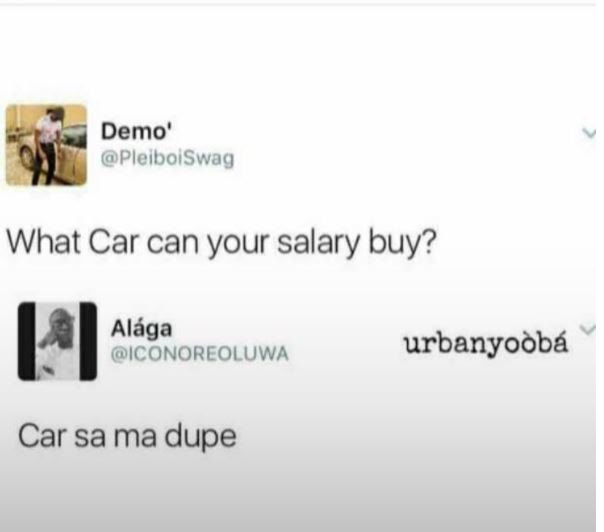Screen dimensions: 604x532
Task: Expand the chevron menu on Demo' tweet
Action: (x=589, y=133)
